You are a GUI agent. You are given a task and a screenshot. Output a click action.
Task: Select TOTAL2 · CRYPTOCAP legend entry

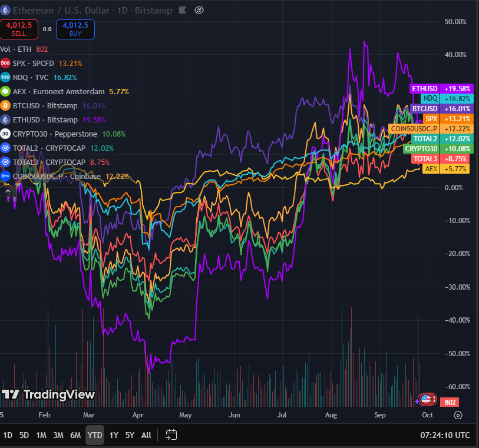click(x=49, y=148)
